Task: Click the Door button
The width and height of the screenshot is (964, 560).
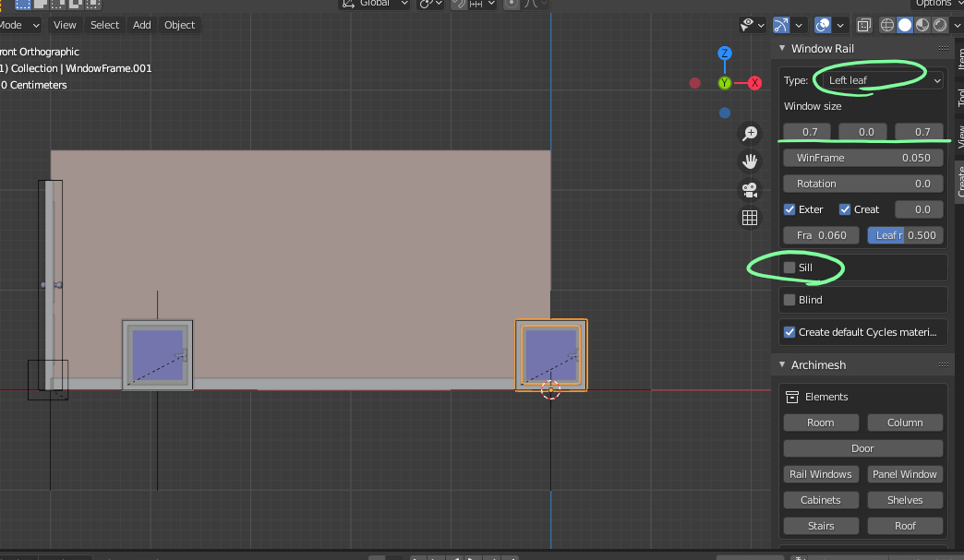Action: click(863, 449)
